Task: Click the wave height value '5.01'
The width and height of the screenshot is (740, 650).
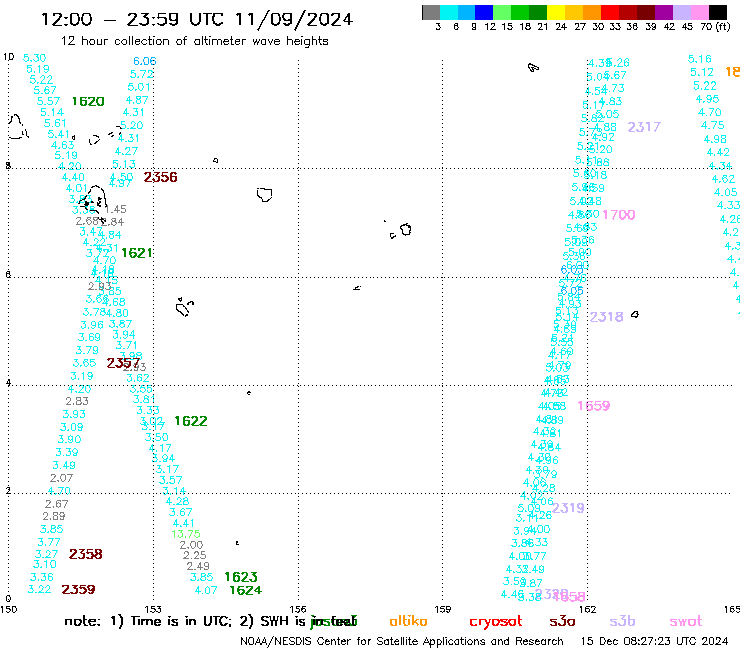Action: coord(139,87)
